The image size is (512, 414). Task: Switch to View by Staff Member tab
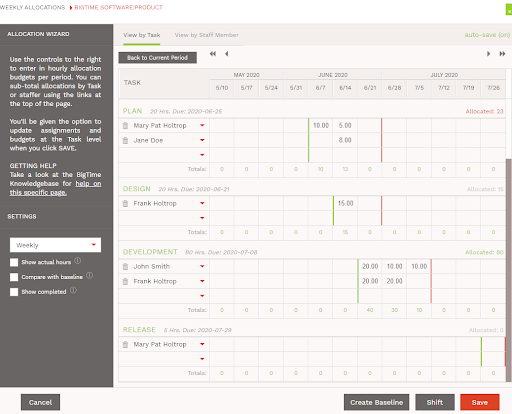click(x=207, y=35)
